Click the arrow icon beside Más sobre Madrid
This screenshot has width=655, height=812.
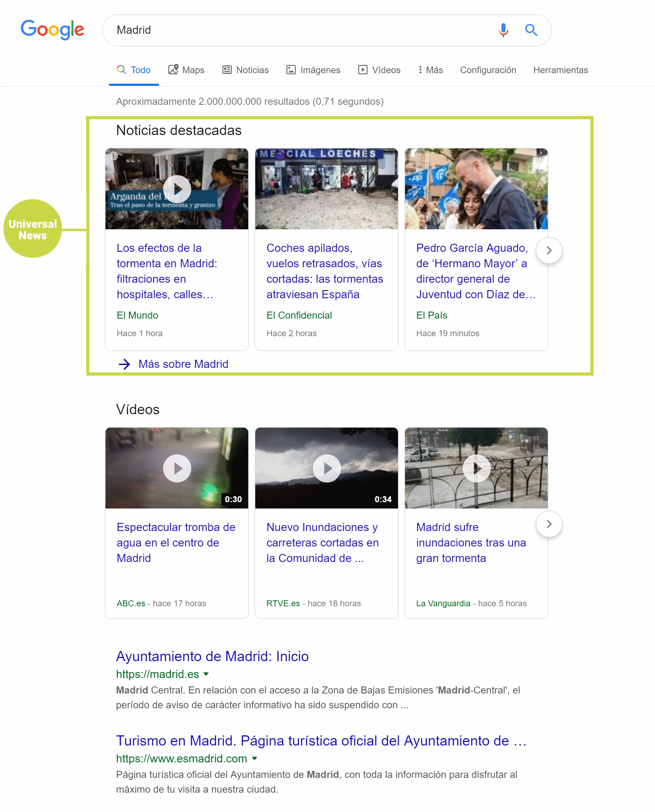[x=124, y=364]
